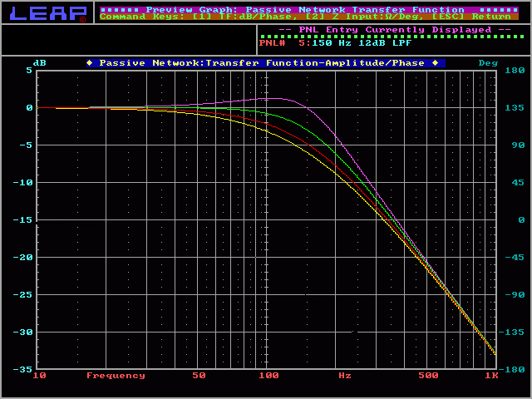Click the 150 Hz 12dB LPF description
This screenshot has height=399, width=532.
[x=362, y=43]
